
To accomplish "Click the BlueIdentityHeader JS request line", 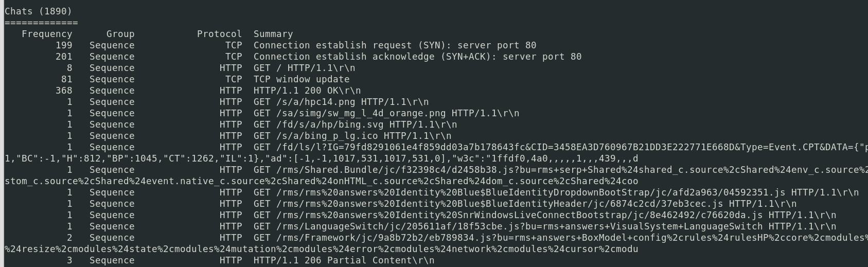I will coord(525,204).
